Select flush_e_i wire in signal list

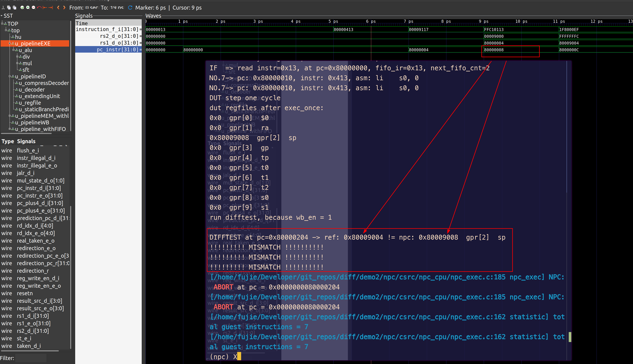coord(28,151)
